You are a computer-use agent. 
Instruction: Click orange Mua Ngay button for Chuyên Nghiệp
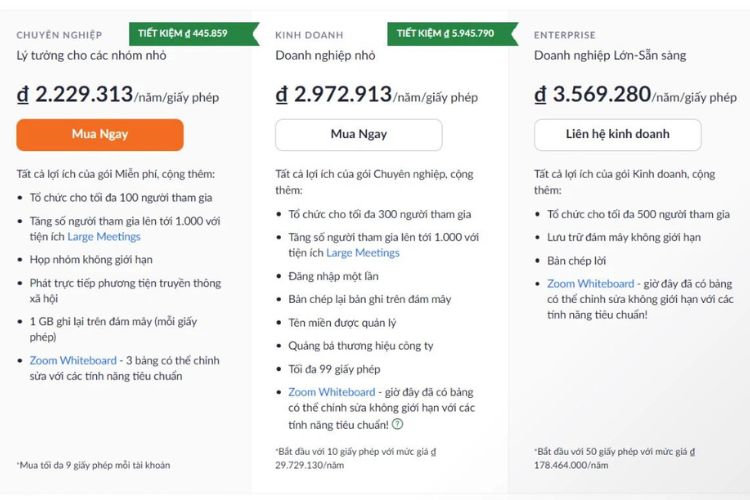[x=100, y=135]
